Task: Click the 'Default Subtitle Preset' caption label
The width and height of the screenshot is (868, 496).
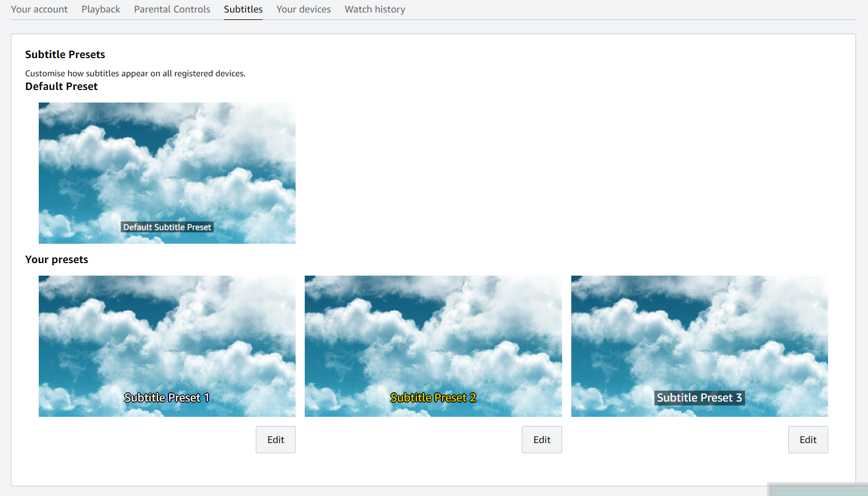Action: coord(167,227)
